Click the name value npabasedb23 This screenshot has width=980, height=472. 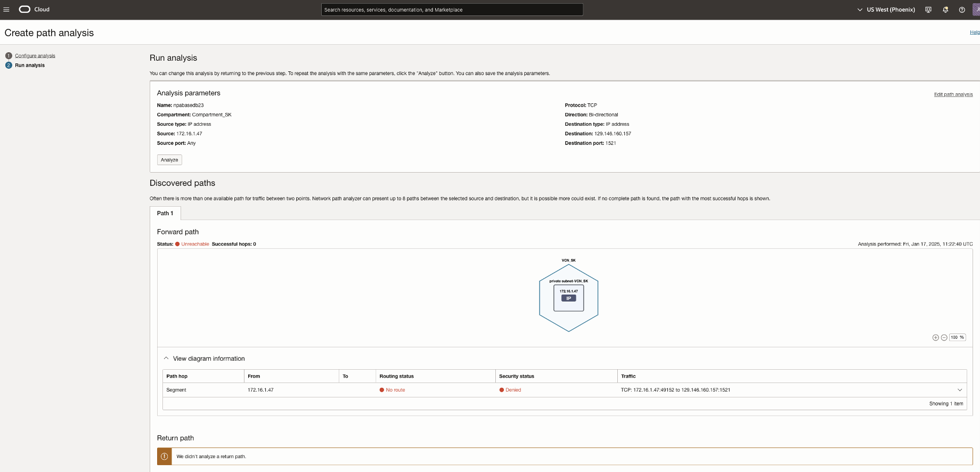189,105
